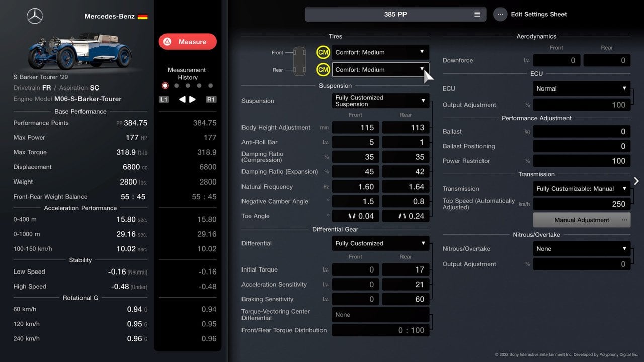Click the Performance Points 384.75 value
The height and width of the screenshot is (362, 644).
point(135,123)
